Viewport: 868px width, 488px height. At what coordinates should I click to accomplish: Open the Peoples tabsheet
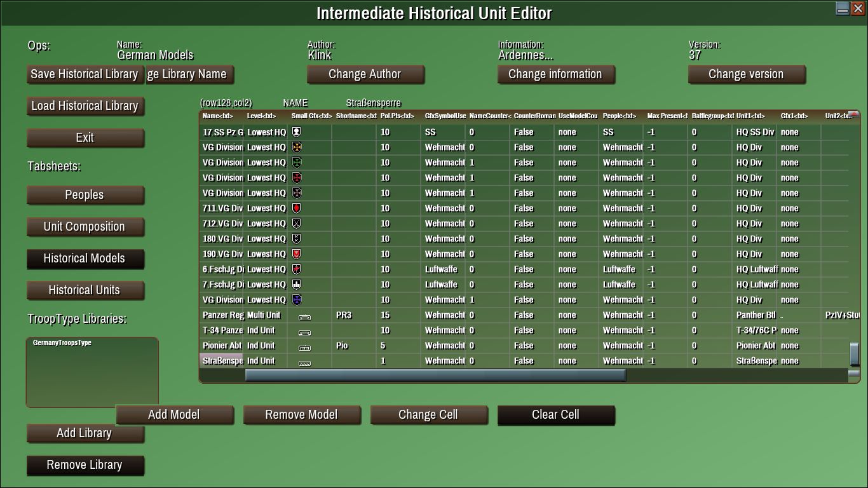pos(85,195)
